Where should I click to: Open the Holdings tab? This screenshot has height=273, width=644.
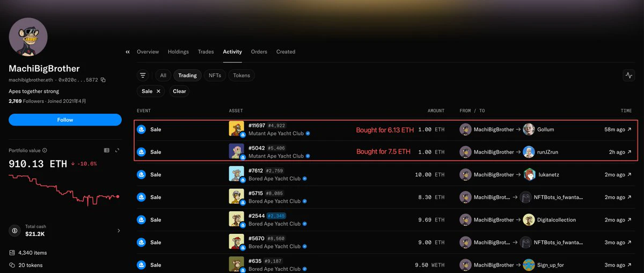click(x=178, y=52)
